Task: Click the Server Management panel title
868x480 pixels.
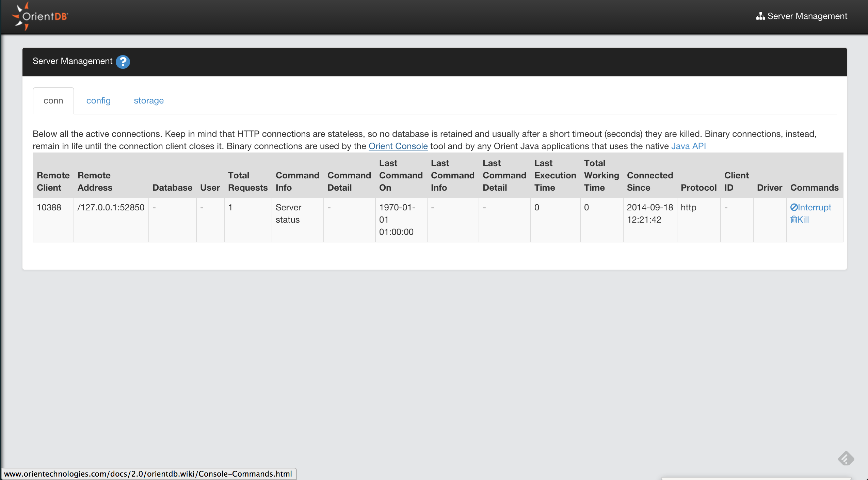Action: [x=73, y=61]
